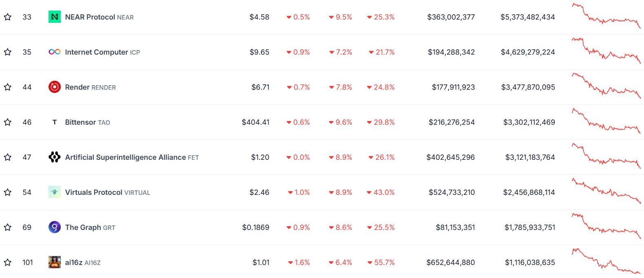Click the NEAR Protocol coin logo

click(x=55, y=17)
